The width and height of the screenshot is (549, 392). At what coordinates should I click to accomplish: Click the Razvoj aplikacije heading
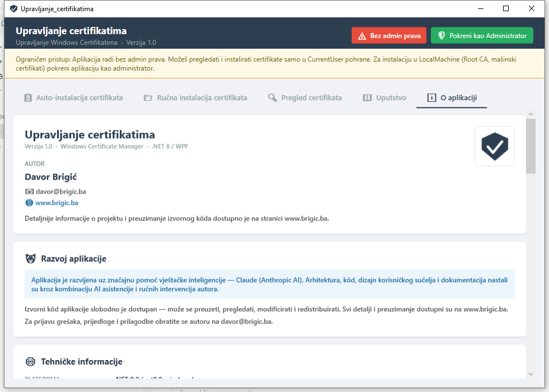(x=73, y=259)
